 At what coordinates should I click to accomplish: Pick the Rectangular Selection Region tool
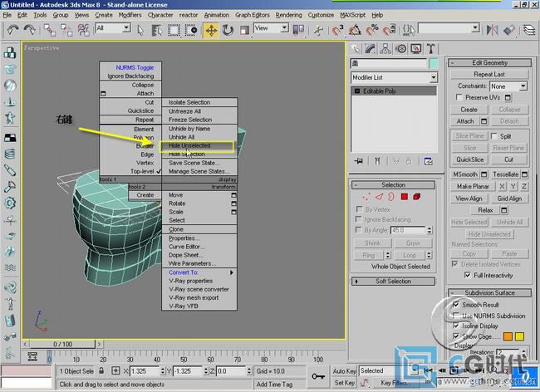coord(174,30)
